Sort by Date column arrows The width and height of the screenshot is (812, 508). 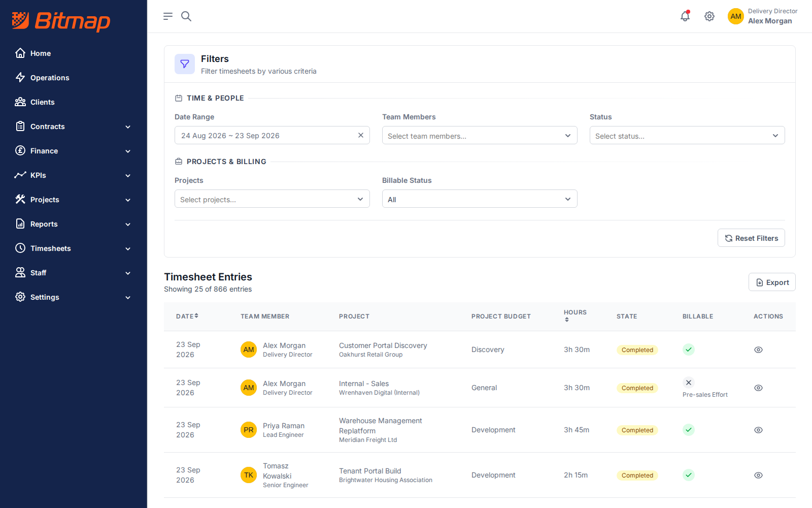click(196, 316)
